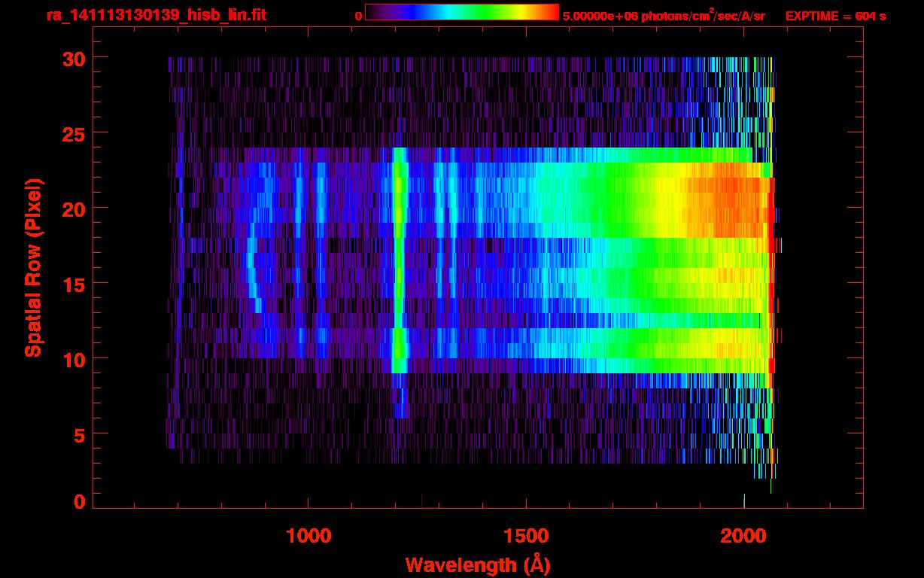924x578 pixels.
Task: Click the color bar's 0 minimum label
Action: point(358,16)
